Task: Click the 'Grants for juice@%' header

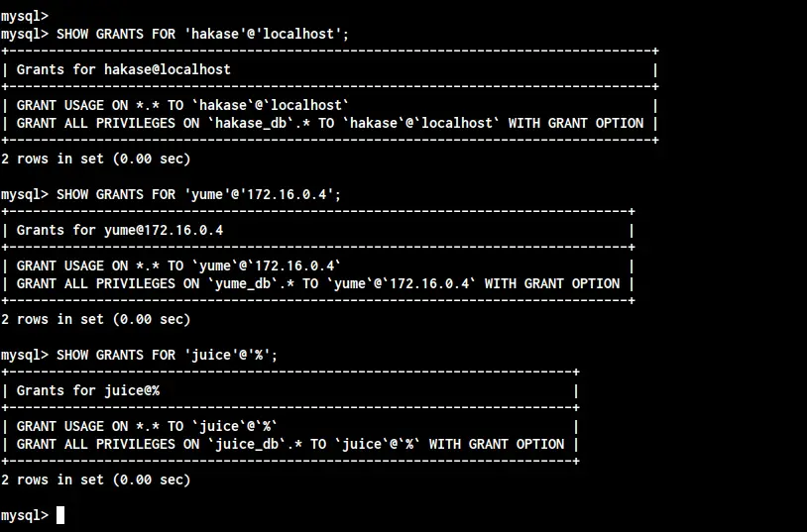Action: (x=88, y=390)
